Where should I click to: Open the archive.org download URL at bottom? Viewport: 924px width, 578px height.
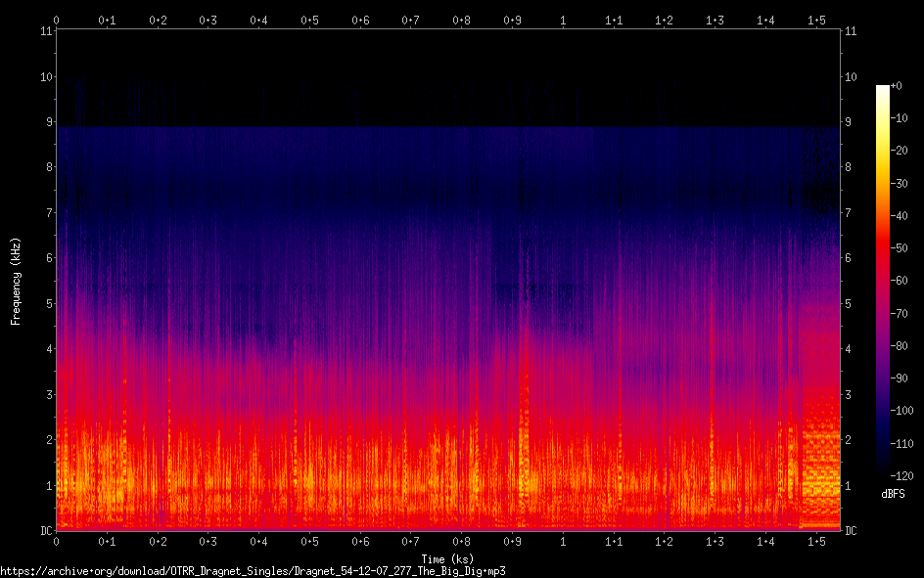click(x=253, y=570)
